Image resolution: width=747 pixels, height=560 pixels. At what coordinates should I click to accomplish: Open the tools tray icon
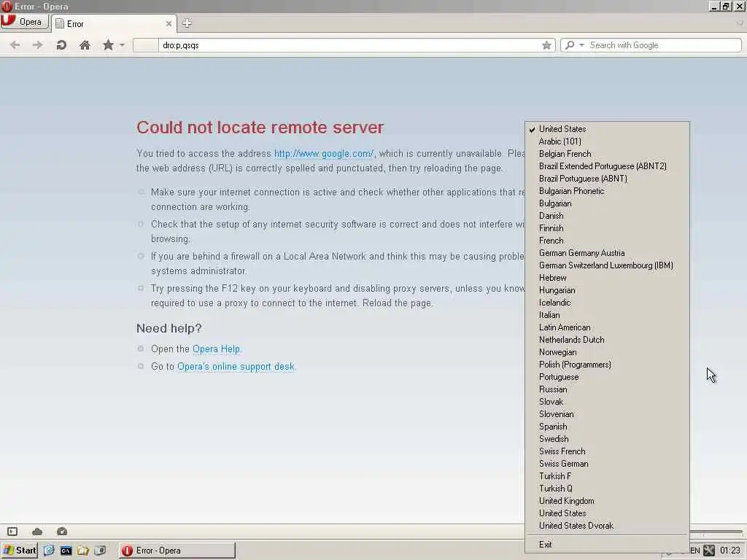tap(709, 551)
